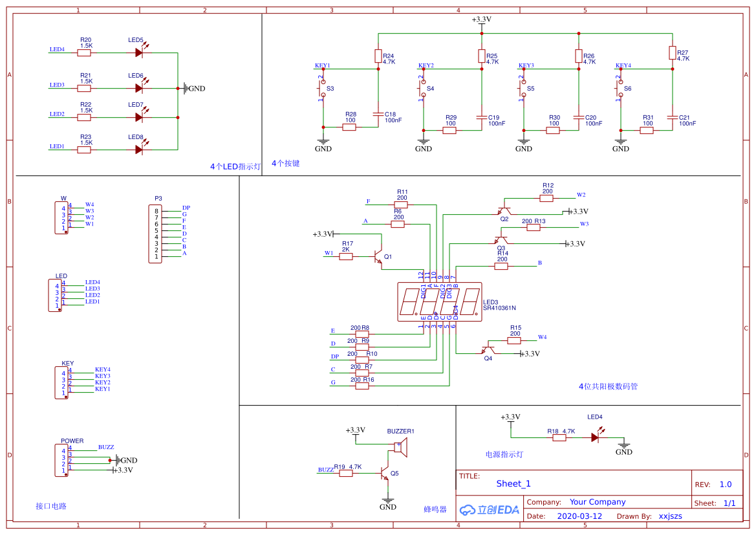The image size is (756, 535).
Task: Open the Sheet_1 title field
Action: 513,483
